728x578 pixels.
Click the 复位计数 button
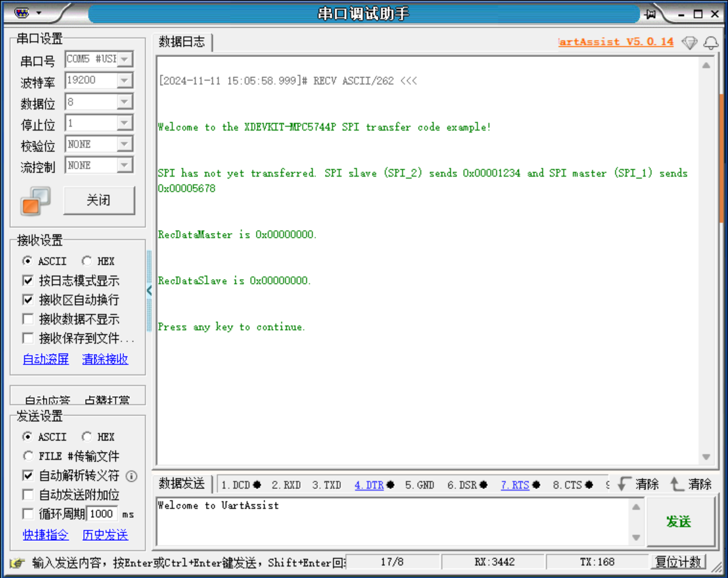click(x=678, y=562)
